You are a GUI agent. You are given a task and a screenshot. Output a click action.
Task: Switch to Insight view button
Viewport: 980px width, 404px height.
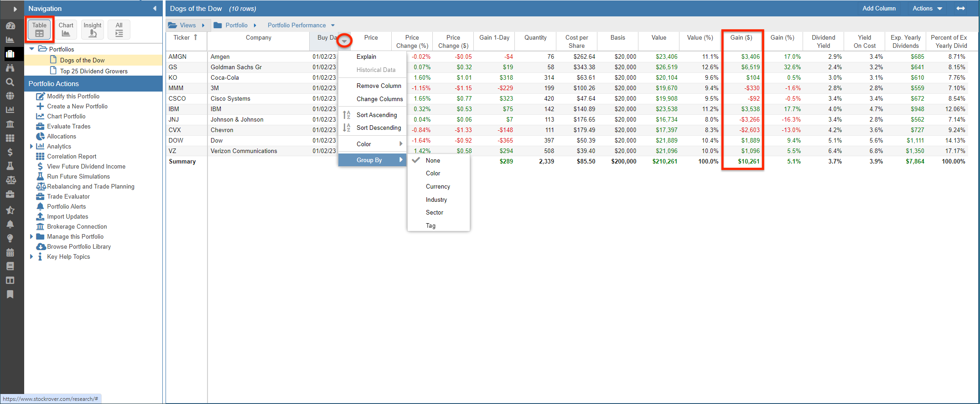coord(93,30)
